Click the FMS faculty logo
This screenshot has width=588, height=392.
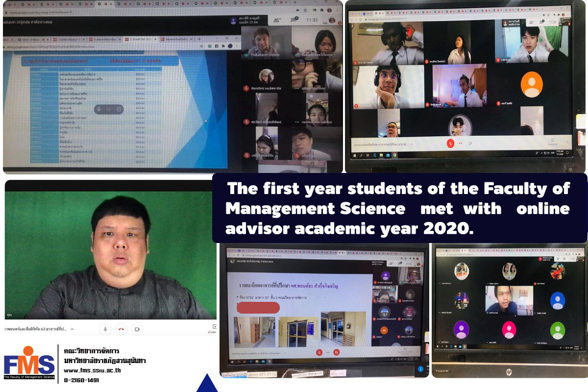pos(29,364)
